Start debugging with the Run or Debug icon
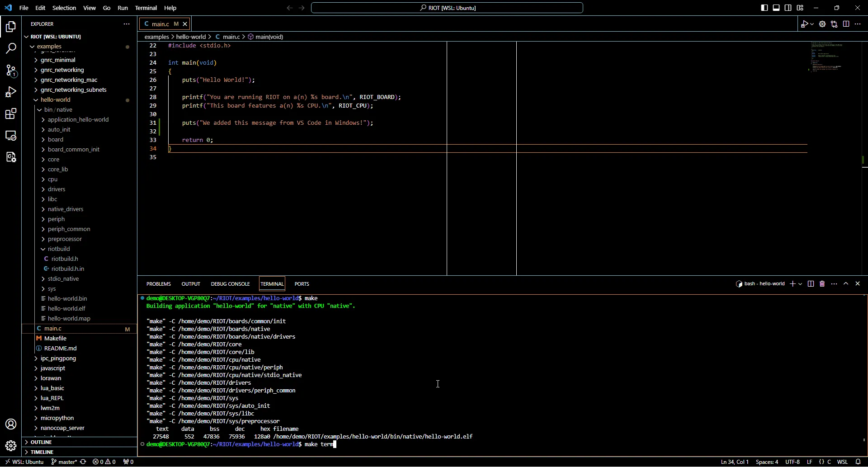The width and height of the screenshot is (868, 467). [804, 24]
